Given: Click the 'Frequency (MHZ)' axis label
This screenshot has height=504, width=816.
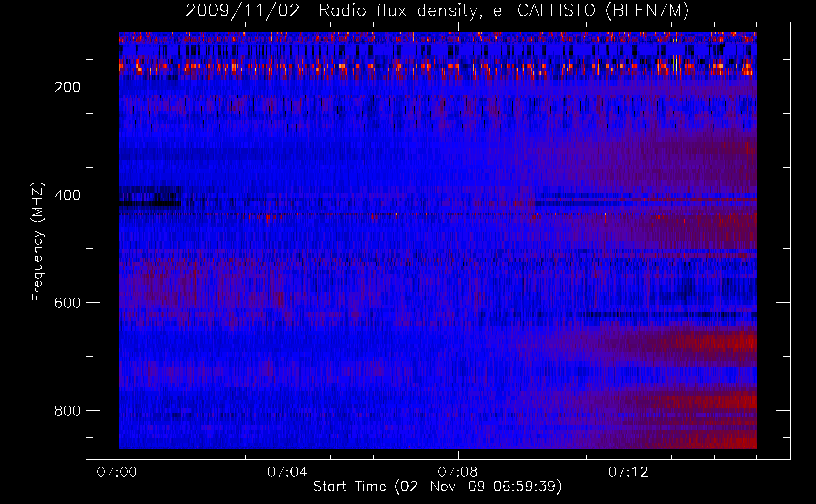Looking at the screenshot, I should 38,241.
